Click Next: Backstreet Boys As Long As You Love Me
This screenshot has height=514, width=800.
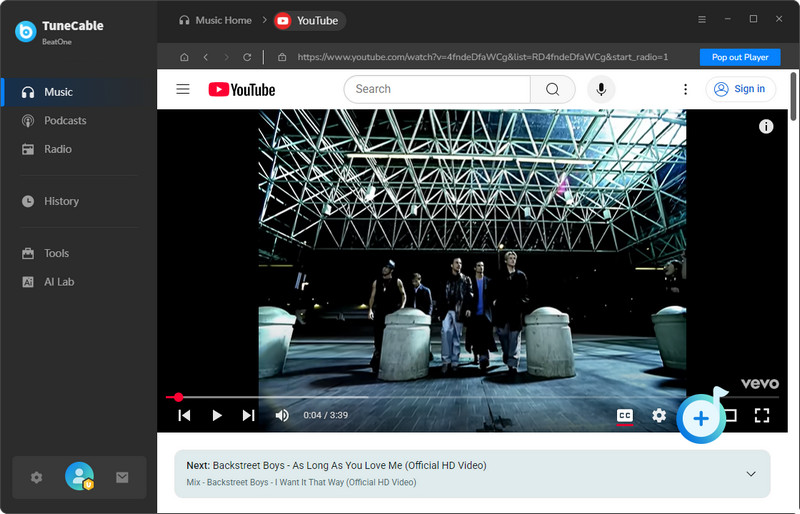point(336,466)
